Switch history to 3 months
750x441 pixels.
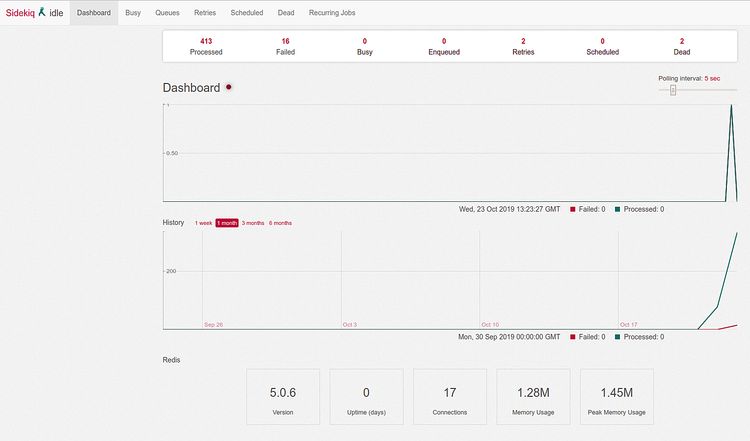pyautogui.click(x=253, y=223)
